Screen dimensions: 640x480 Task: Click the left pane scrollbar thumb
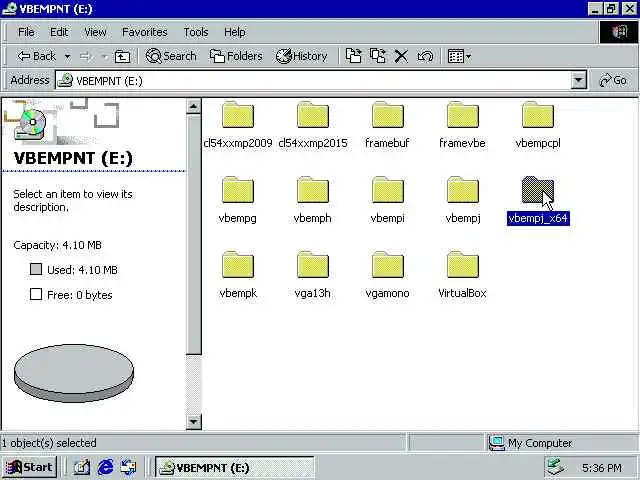[193, 234]
